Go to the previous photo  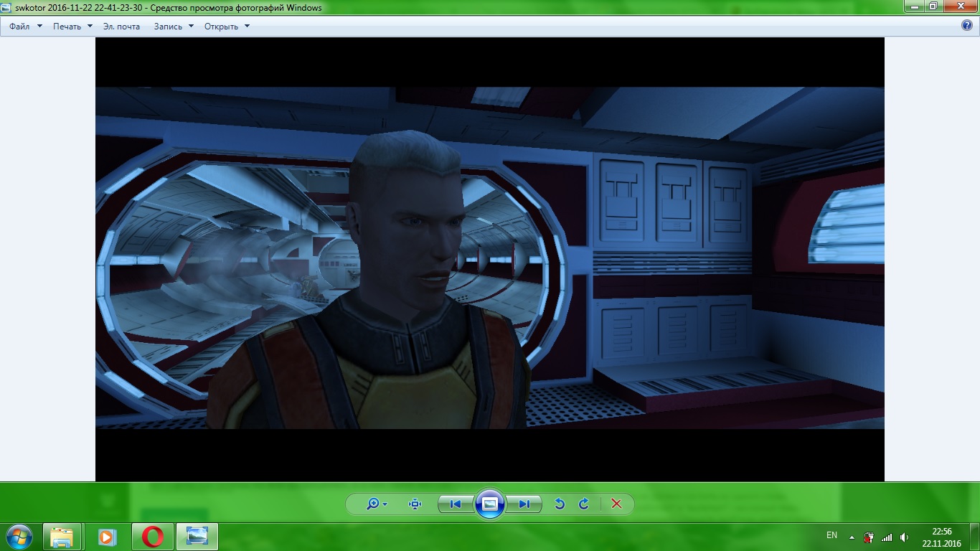point(455,504)
